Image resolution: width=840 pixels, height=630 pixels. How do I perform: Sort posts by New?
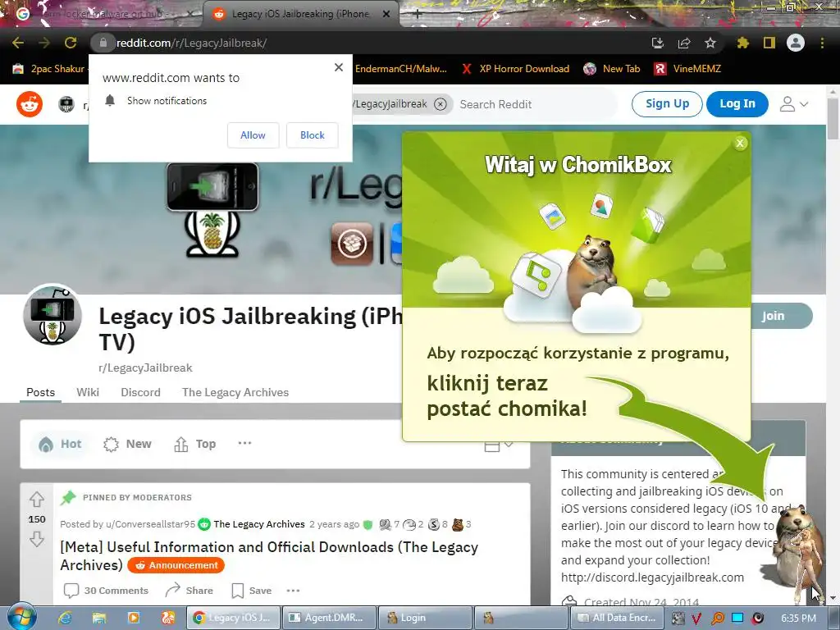[127, 444]
